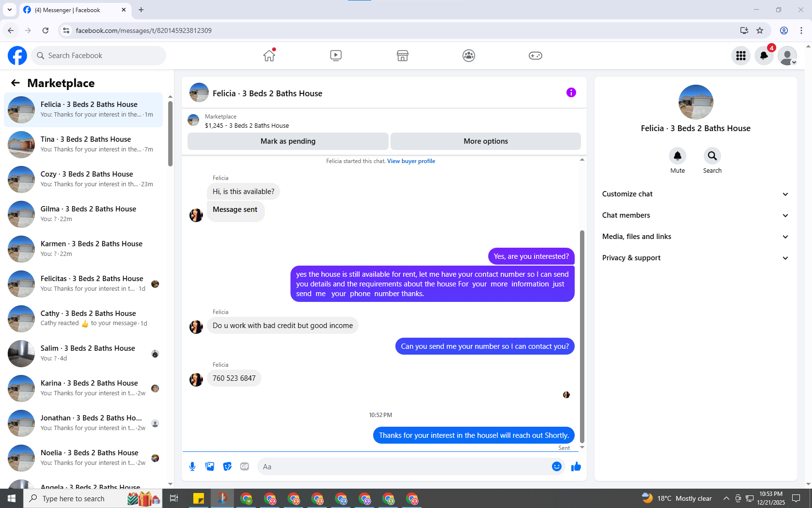Open the Gilma 3 Beds chat

[x=83, y=214]
